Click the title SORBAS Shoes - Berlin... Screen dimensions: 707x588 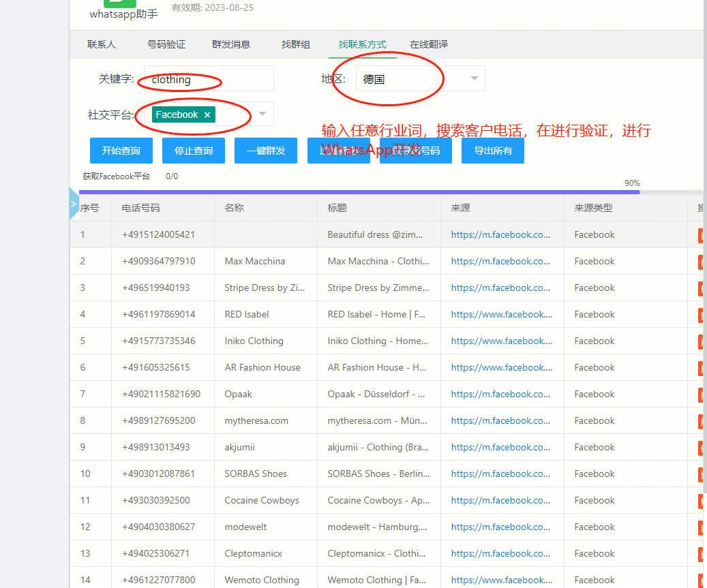[378, 474]
